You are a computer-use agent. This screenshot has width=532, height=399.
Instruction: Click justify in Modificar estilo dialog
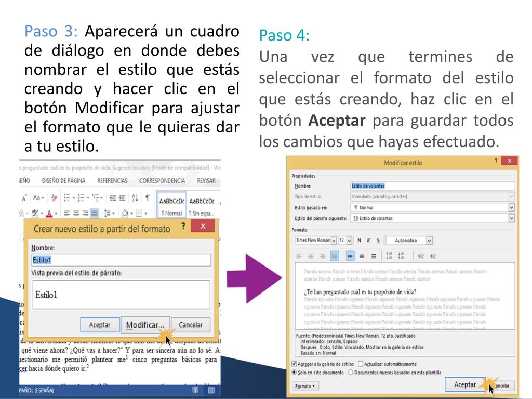(334, 256)
